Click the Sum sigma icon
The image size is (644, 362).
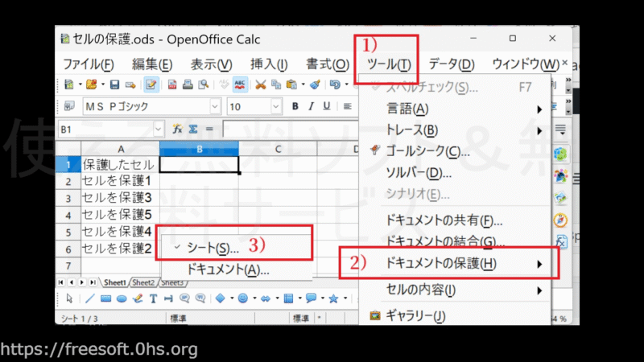click(x=193, y=129)
